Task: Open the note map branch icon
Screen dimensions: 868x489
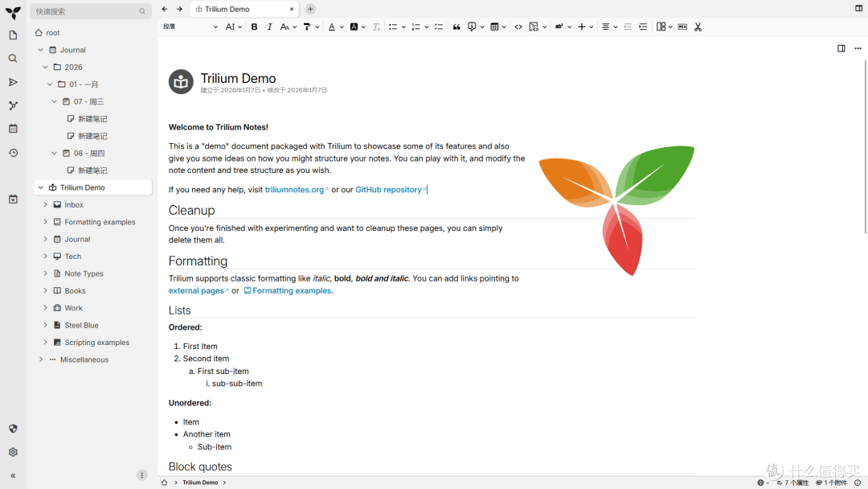Action: tap(13, 106)
